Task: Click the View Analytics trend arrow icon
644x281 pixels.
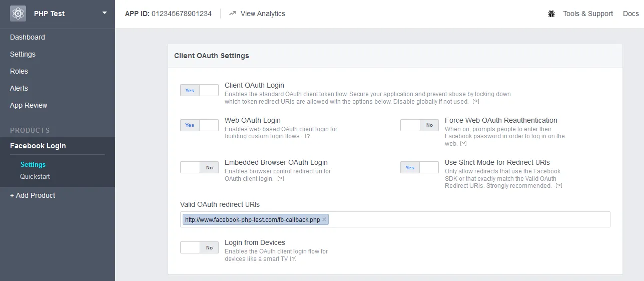Action: pos(232,14)
